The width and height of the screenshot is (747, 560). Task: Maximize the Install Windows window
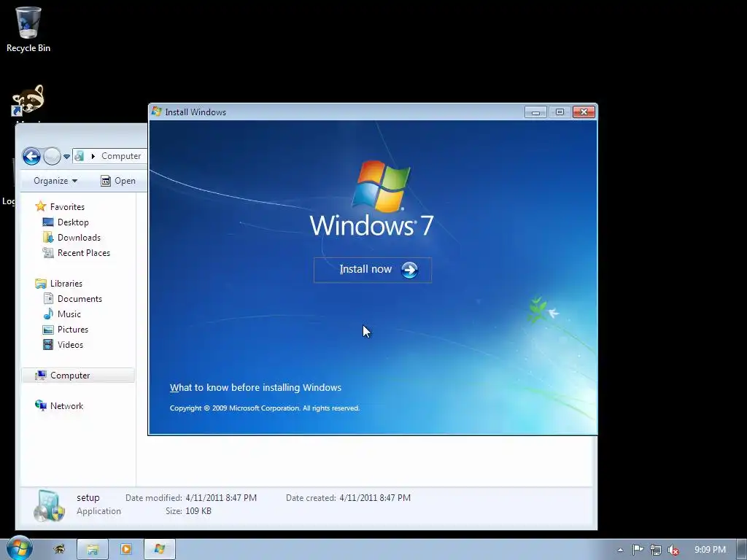click(x=560, y=112)
